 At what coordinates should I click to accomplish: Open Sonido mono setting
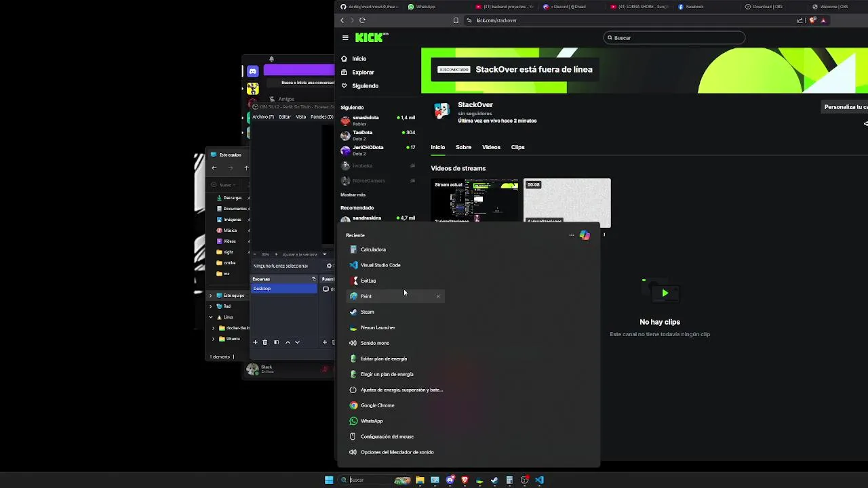395,343
